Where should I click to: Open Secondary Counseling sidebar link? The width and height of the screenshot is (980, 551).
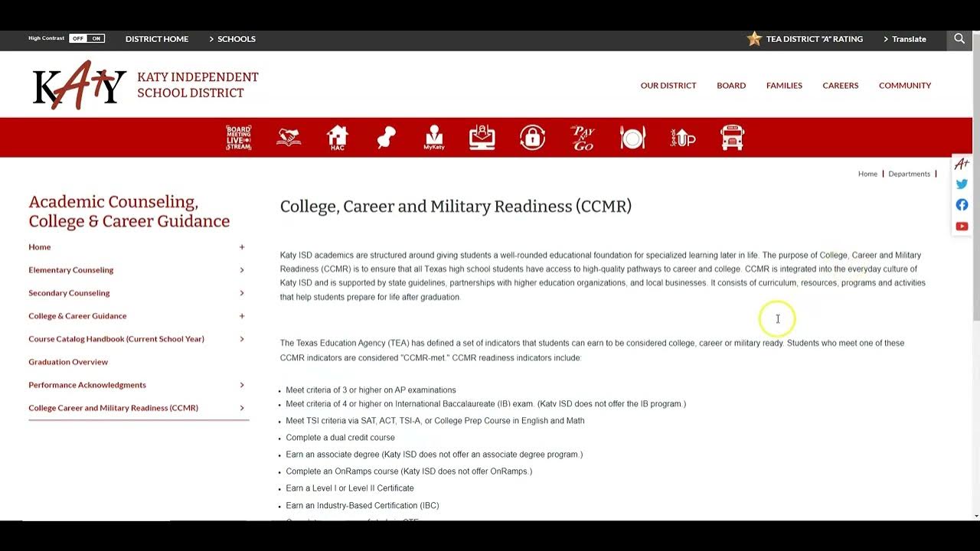[69, 293]
